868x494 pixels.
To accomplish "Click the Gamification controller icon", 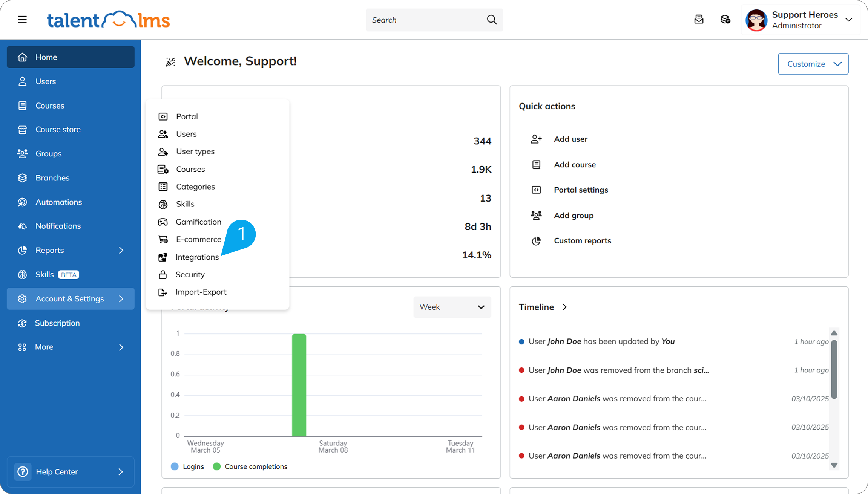I will pyautogui.click(x=163, y=222).
